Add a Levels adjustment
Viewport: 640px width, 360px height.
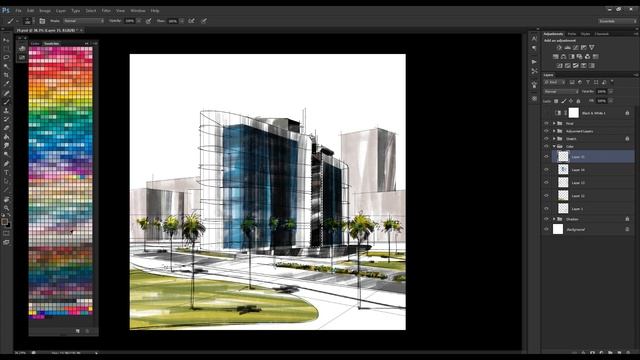567,48
